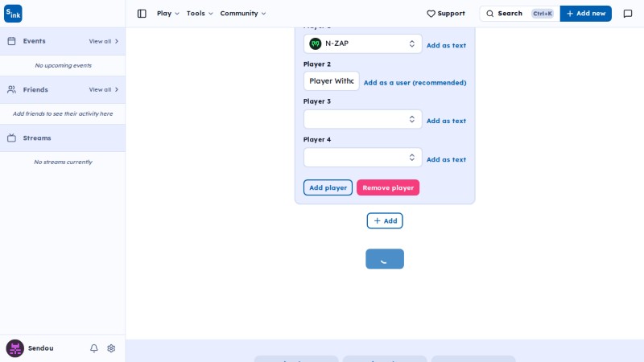The width and height of the screenshot is (644, 362).
Task: View all Events
Action: click(104, 42)
